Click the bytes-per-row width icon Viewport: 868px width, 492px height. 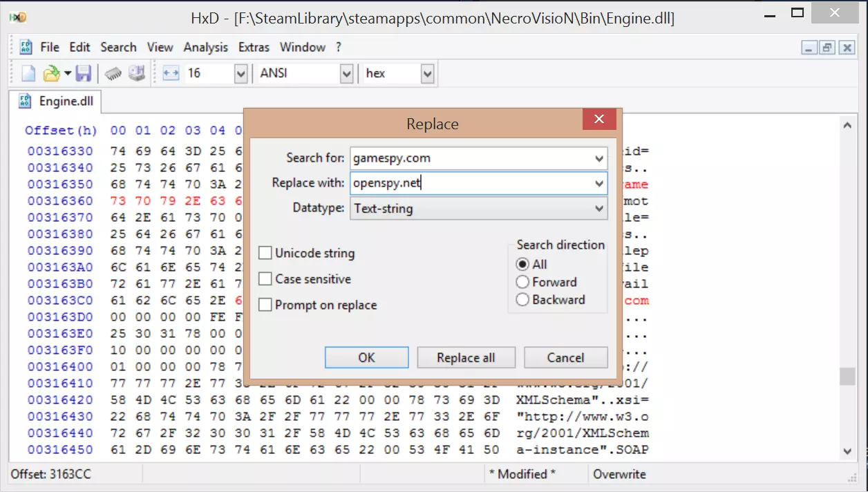[171, 73]
